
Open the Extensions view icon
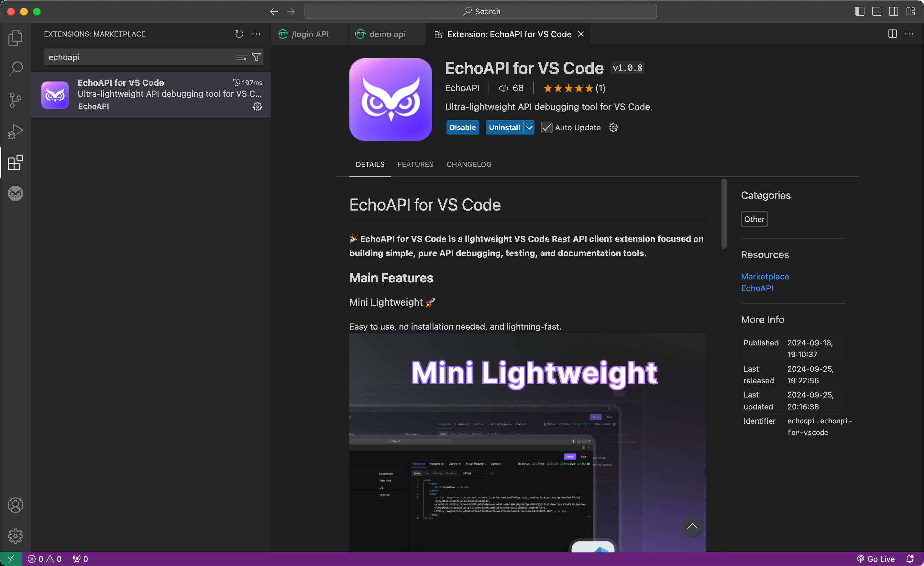point(16,162)
